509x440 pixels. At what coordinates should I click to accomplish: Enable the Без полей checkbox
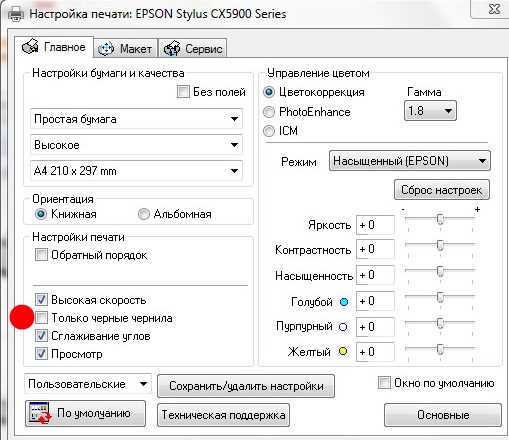point(183,92)
